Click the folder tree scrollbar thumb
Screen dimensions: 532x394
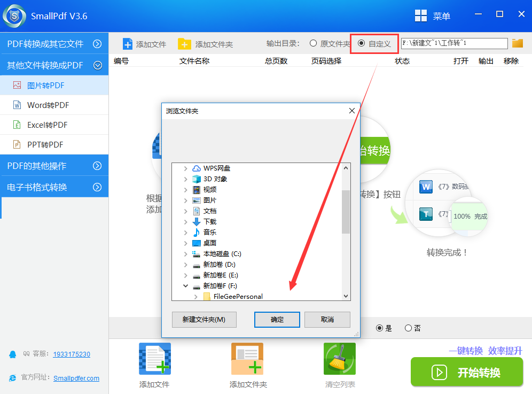(x=346, y=212)
